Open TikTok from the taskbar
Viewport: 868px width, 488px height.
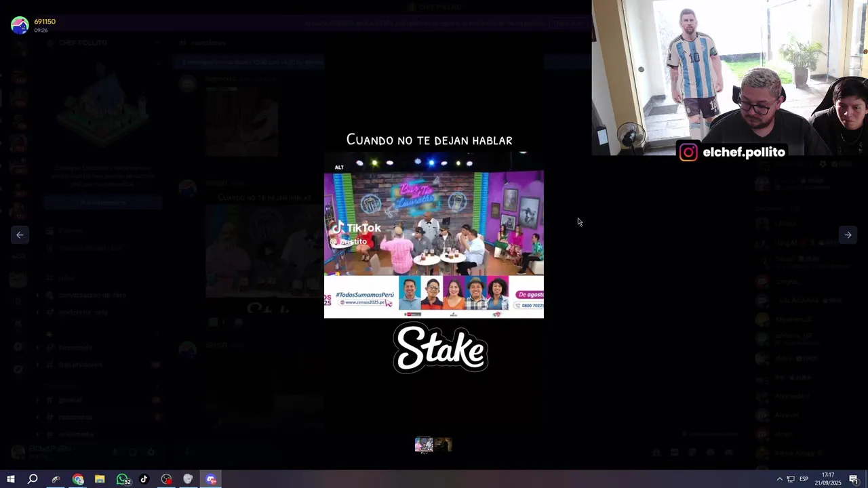144,479
